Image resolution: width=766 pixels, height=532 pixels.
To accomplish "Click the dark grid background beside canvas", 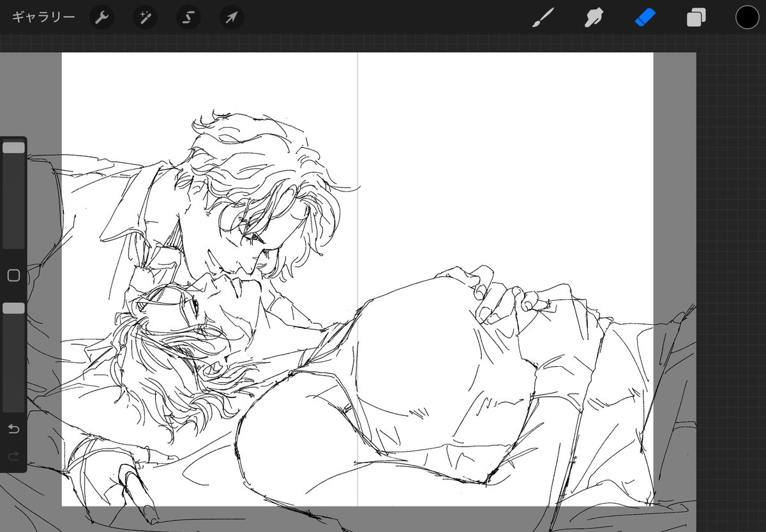I will pos(731,191).
